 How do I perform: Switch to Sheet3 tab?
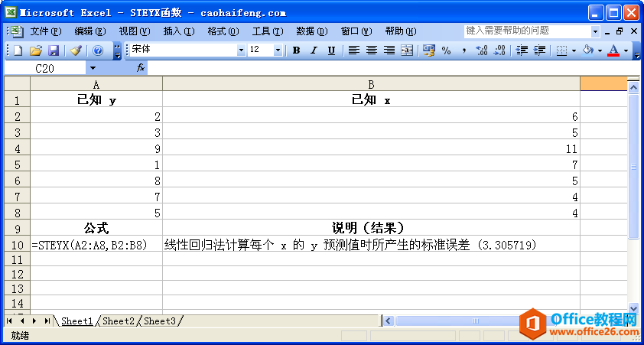point(160,321)
